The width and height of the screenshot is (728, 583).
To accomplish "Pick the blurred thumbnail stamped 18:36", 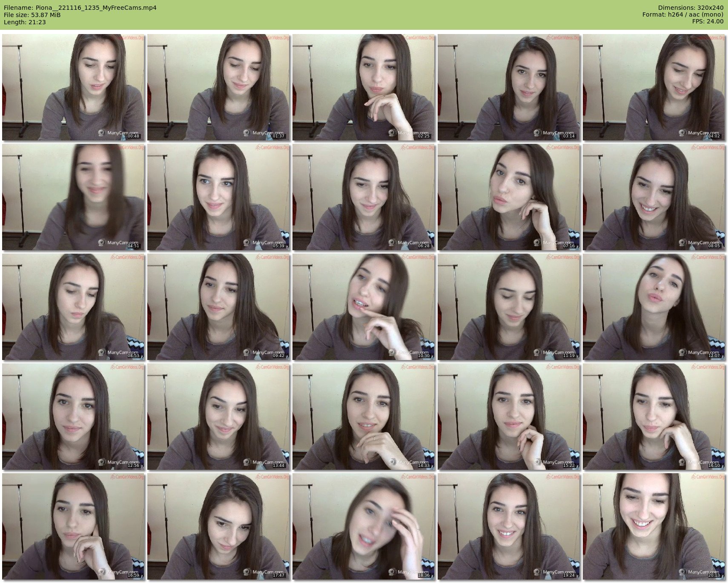I will 364,526.
